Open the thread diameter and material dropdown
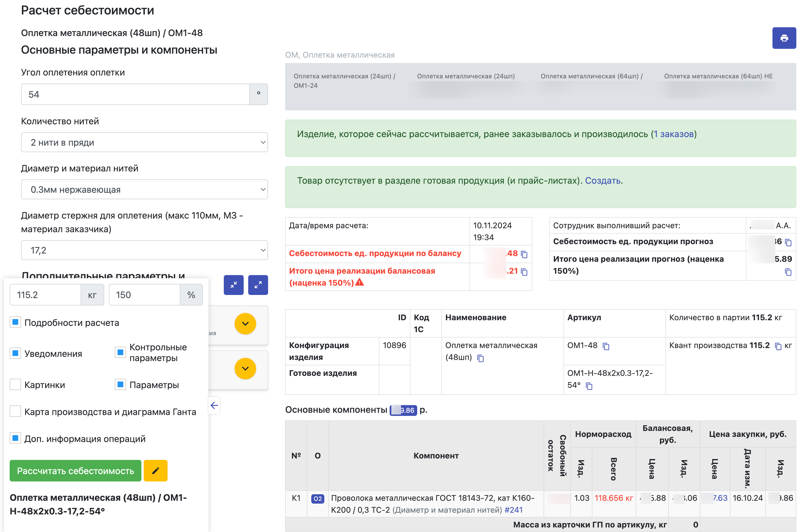The image size is (802, 532). coord(144,190)
